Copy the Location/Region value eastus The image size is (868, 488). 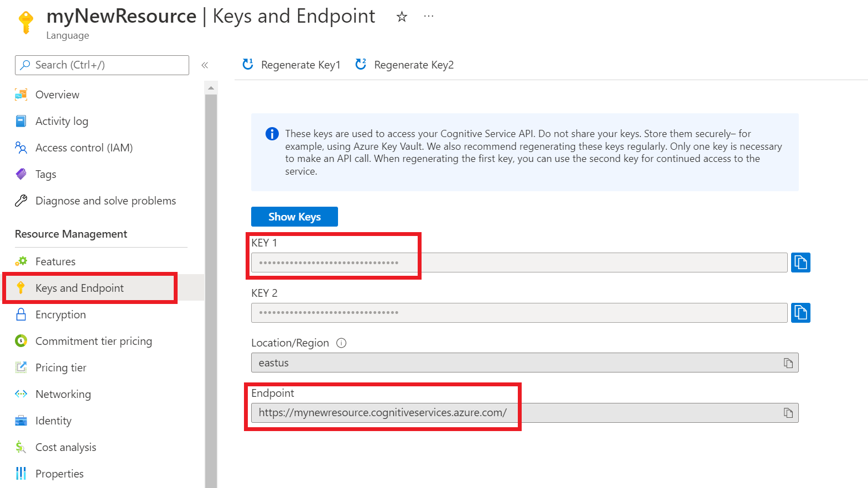point(788,363)
